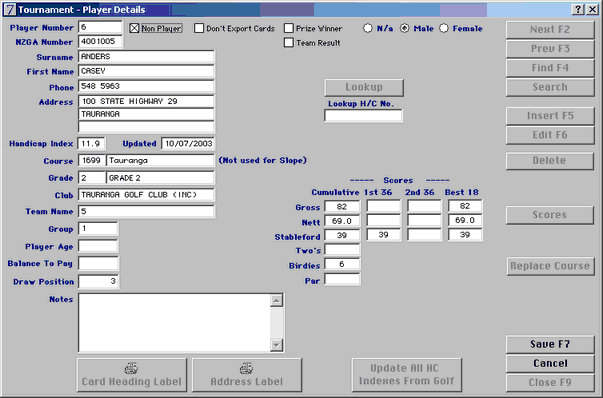Click in the Player Number field
Image resolution: width=603 pixels, height=398 pixels.
[x=100, y=27]
